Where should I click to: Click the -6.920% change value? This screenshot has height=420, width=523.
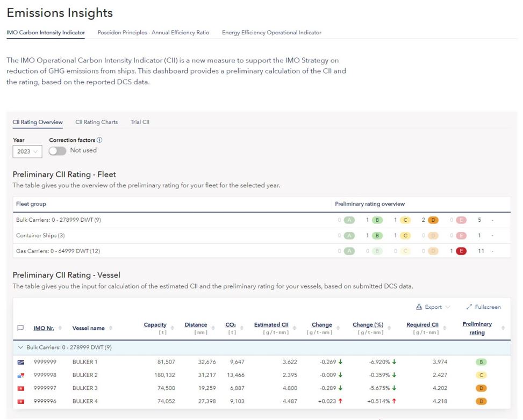379,362
